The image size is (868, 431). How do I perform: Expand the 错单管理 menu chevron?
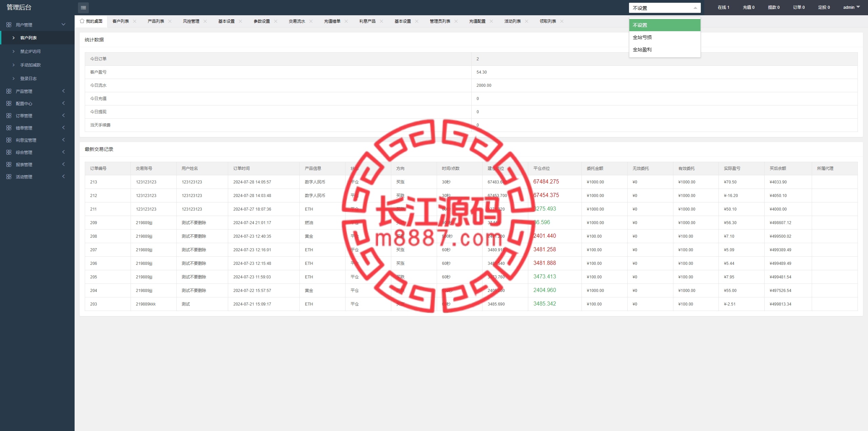tap(63, 128)
